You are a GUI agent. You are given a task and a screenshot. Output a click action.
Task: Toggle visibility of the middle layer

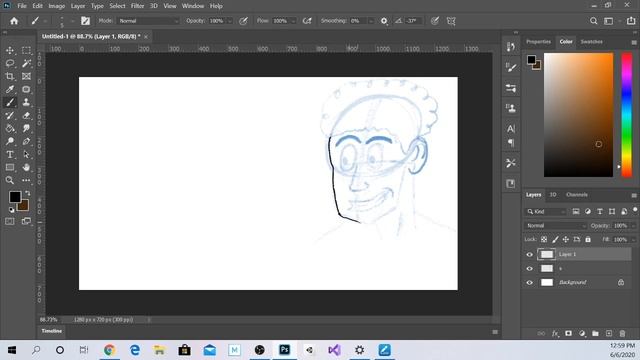click(529, 269)
